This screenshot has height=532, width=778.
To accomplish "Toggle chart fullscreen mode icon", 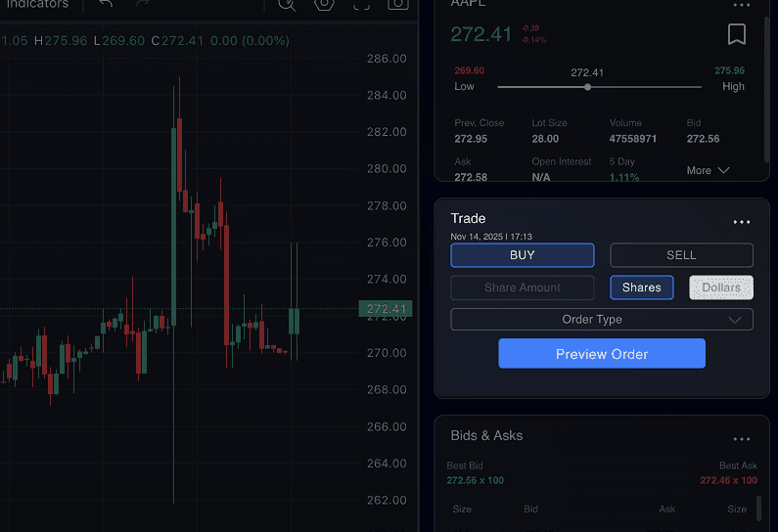I will pos(361,5).
